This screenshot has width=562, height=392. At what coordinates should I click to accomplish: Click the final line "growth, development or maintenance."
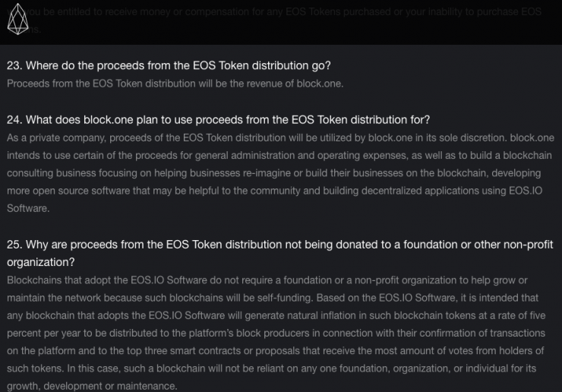point(91,385)
